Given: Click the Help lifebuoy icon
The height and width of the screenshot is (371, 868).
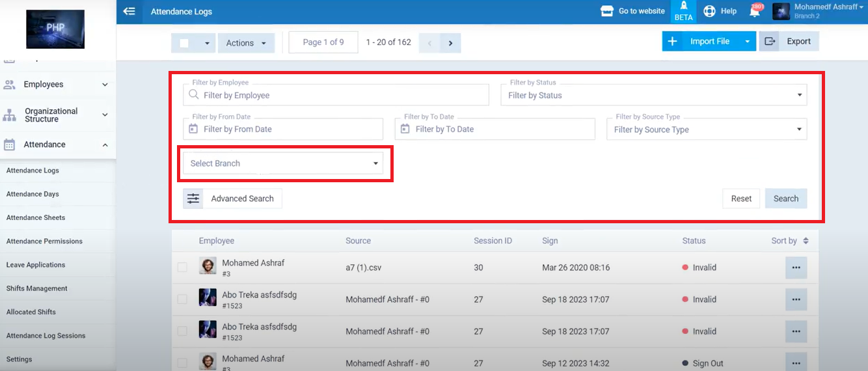Looking at the screenshot, I should click(x=709, y=11).
